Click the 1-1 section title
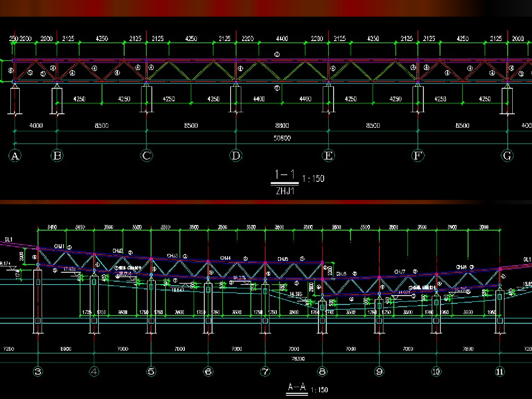This screenshot has height=399, width=532. click(284, 175)
